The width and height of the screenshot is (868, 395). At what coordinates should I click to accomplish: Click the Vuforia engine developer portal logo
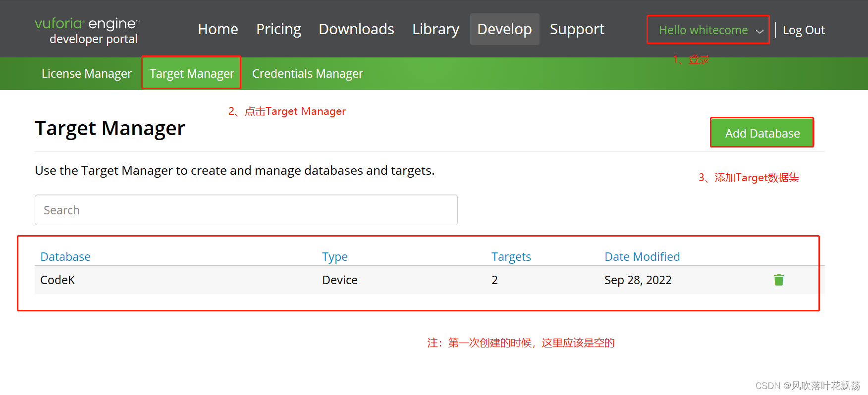click(87, 30)
